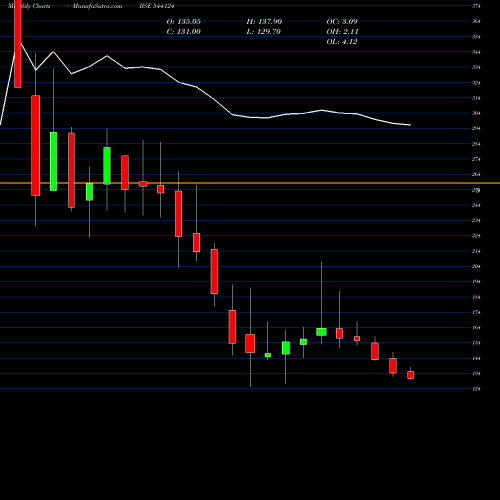
Task: Click the OC: 3.09 value
Action: click(342, 21)
